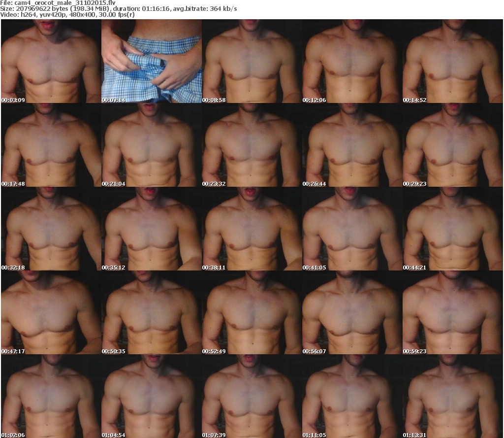Select the thumbnail stamped 00:08:58
The image size is (504, 438).
[252, 61]
